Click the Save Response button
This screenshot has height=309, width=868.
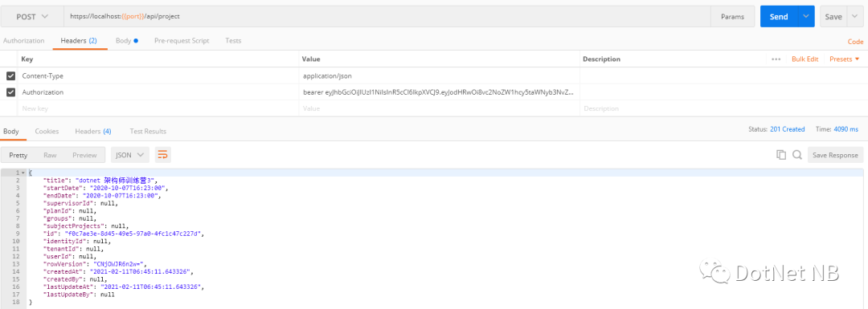point(835,156)
